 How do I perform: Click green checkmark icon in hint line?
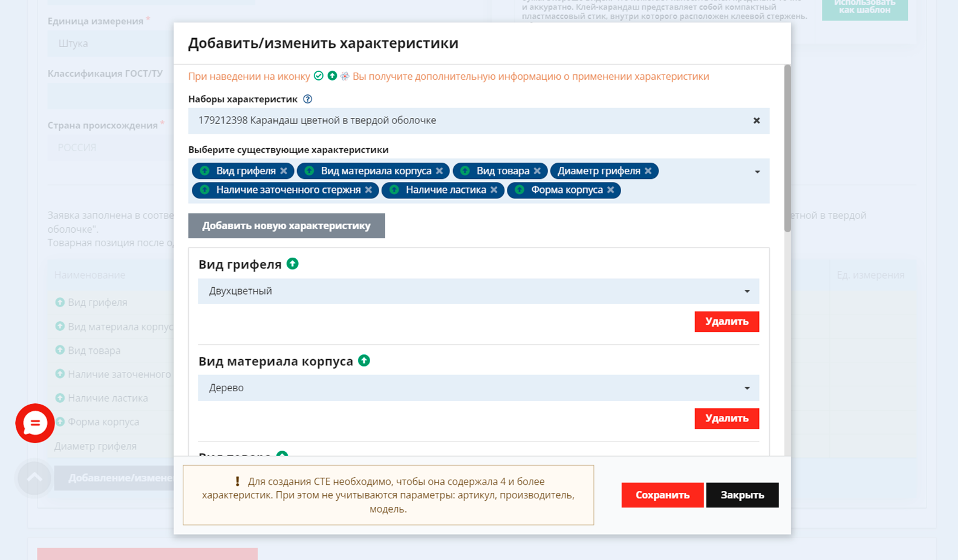pyautogui.click(x=319, y=76)
